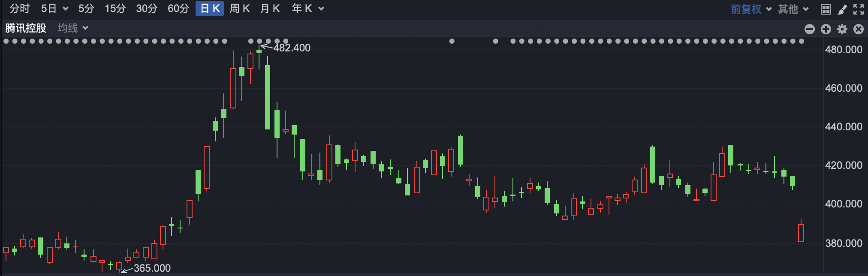Click the 400.000 axis price label
Viewport: 868px width, 276px height.
844,204
